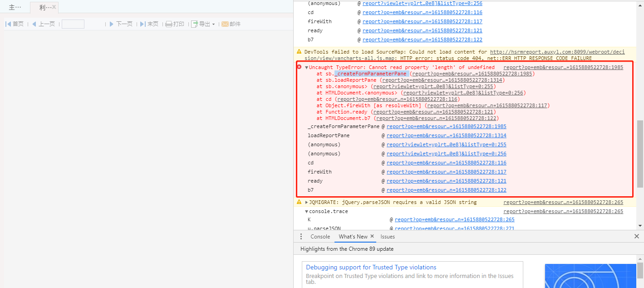Click the console pane vertical scrollbar
This screenshot has height=288, width=644.
point(640,154)
